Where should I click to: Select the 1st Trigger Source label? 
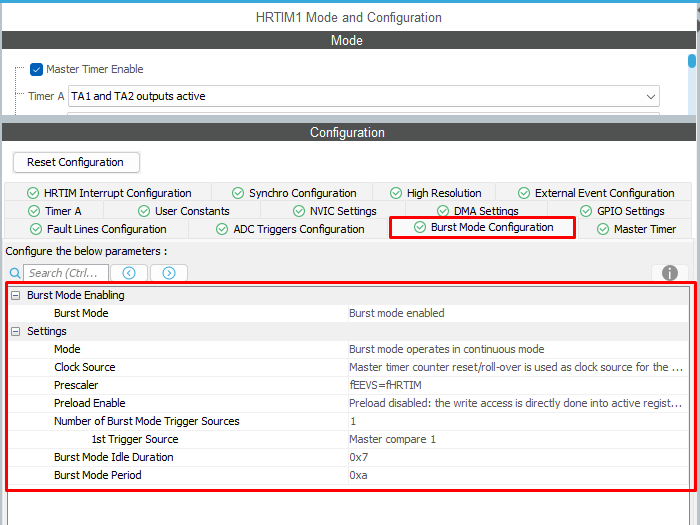pos(135,439)
